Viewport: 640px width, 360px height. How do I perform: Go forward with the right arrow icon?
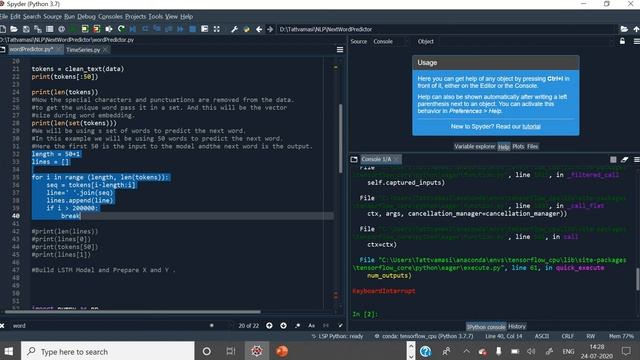(270, 29)
